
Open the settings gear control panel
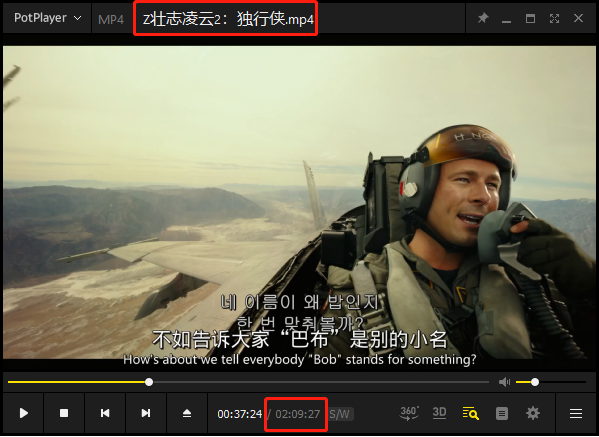tap(533, 413)
